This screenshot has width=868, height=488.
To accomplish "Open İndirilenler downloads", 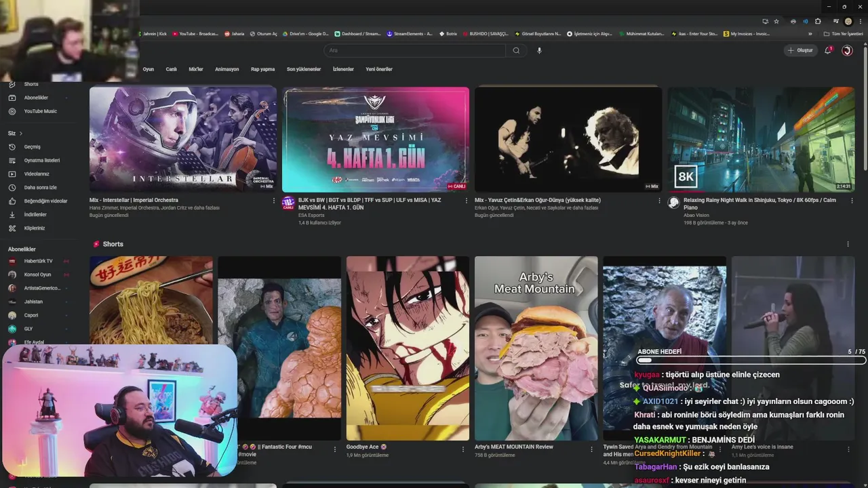I will (x=35, y=215).
